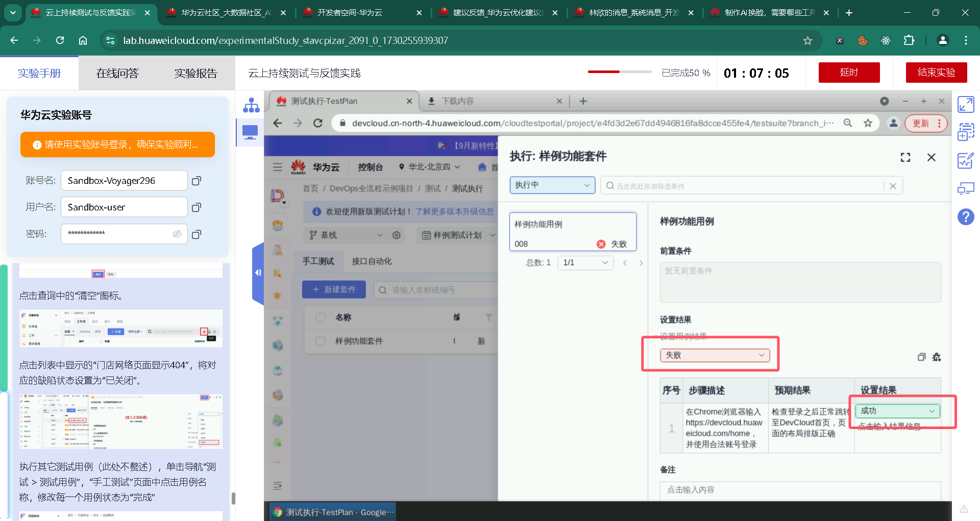Tick the 样例功能套件 row checkbox
980x521 pixels.
click(x=321, y=341)
